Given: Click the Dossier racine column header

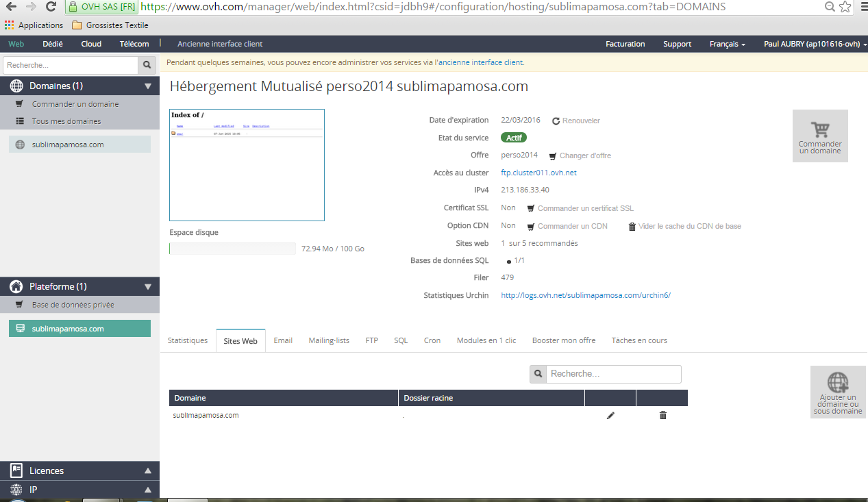Looking at the screenshot, I should pyautogui.click(x=491, y=398).
